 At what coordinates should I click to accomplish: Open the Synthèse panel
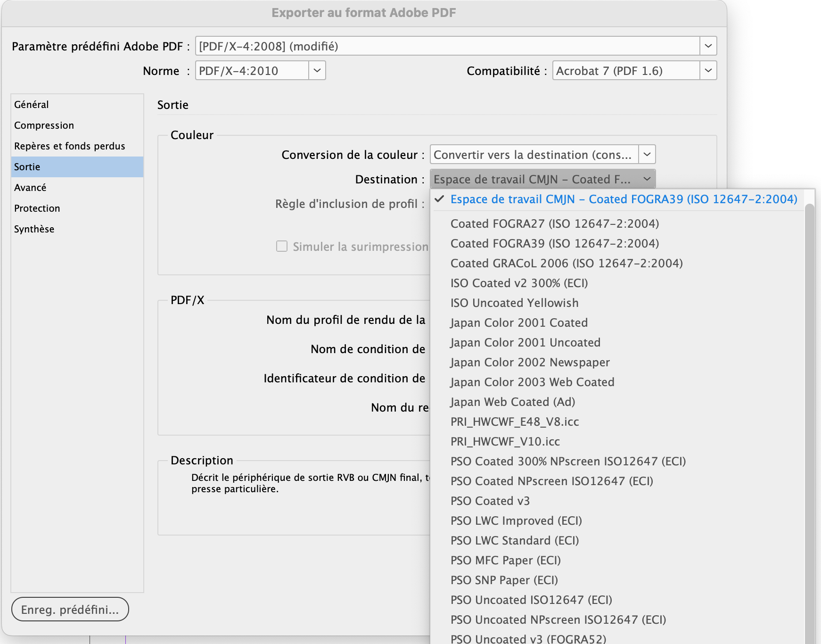[x=34, y=229]
